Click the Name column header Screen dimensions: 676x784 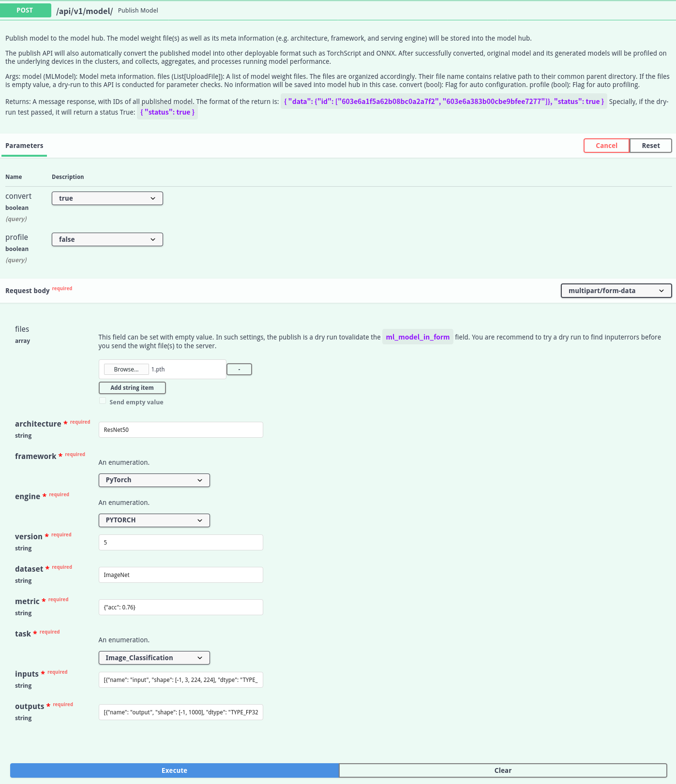[14, 177]
